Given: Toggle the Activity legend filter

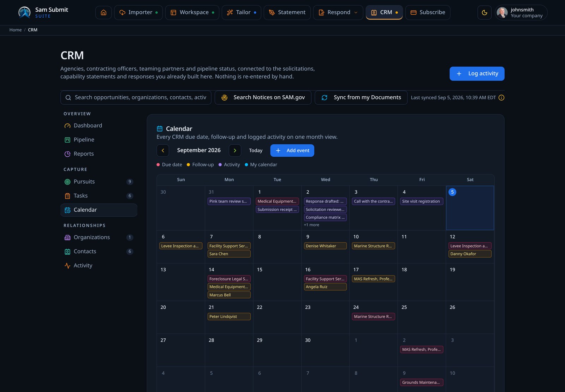Looking at the screenshot, I should (229, 165).
